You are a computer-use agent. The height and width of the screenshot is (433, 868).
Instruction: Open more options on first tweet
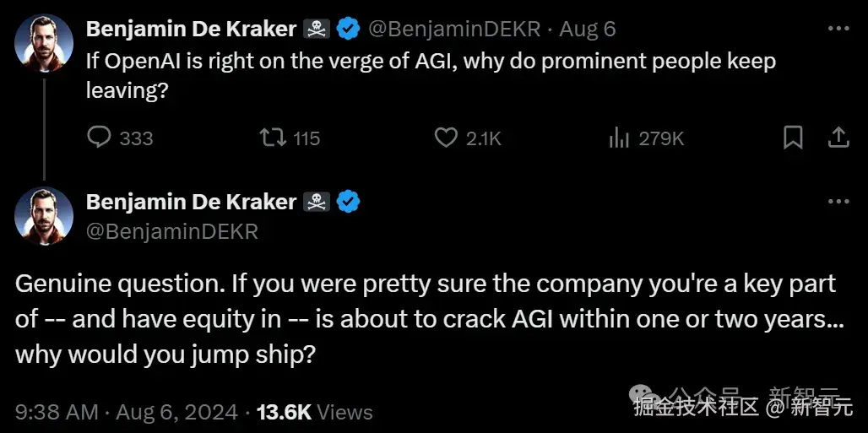coord(838,29)
